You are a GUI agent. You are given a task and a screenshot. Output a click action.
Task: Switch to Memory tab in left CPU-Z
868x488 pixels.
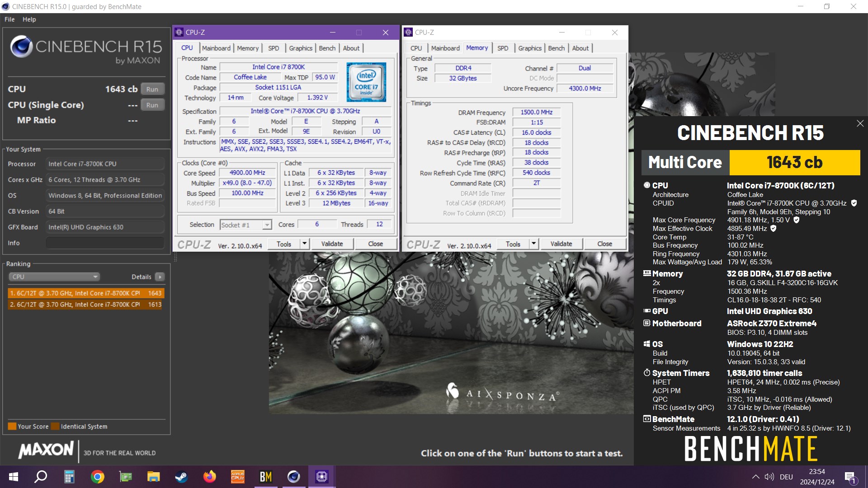tap(248, 48)
